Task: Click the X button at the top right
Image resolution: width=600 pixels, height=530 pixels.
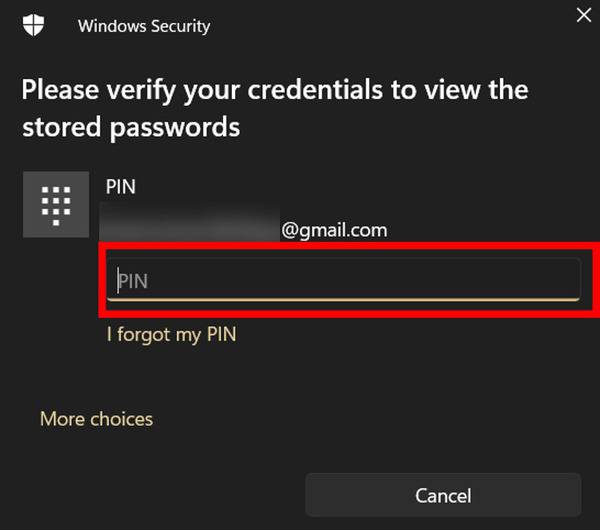Action: click(x=583, y=14)
